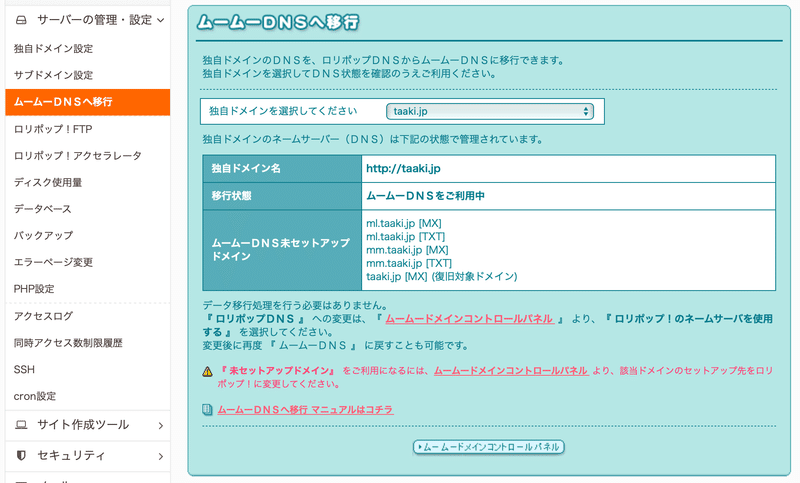Click the http://taaki.jp domain value
800x483 pixels.
coord(403,168)
